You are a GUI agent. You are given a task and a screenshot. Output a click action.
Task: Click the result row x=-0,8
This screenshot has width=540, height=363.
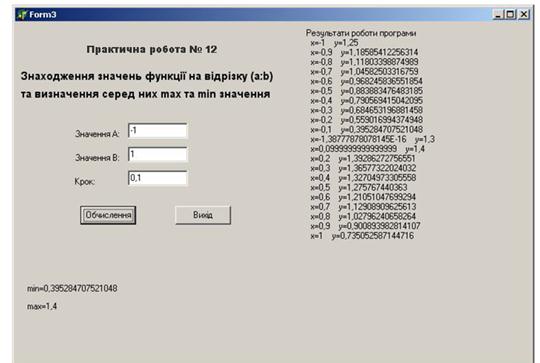pyautogui.click(x=364, y=62)
